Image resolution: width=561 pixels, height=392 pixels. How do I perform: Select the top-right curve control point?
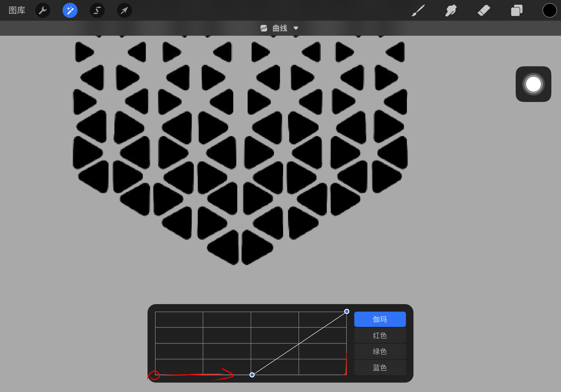point(347,311)
